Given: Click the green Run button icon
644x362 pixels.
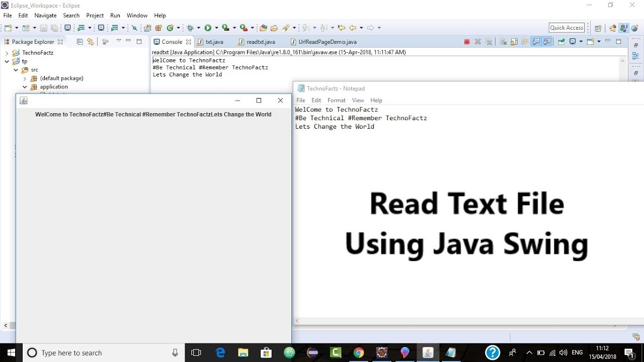Looking at the screenshot, I should point(208,28).
